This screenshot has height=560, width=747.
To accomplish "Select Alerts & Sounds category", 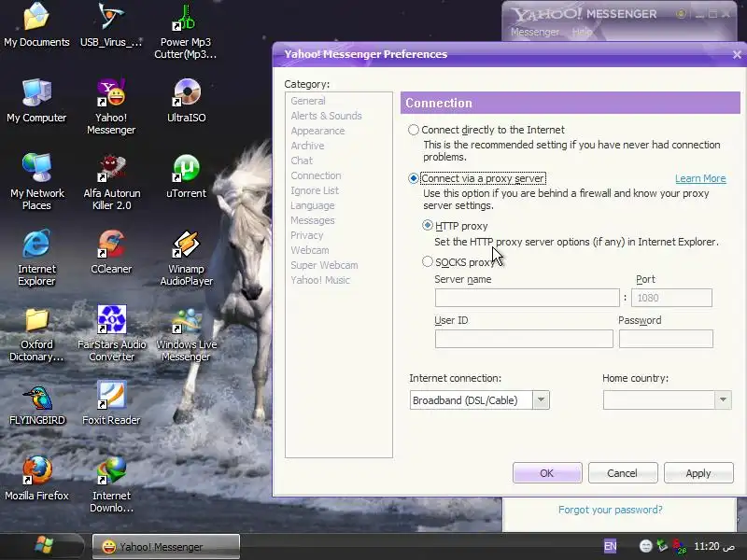I will click(x=326, y=116).
